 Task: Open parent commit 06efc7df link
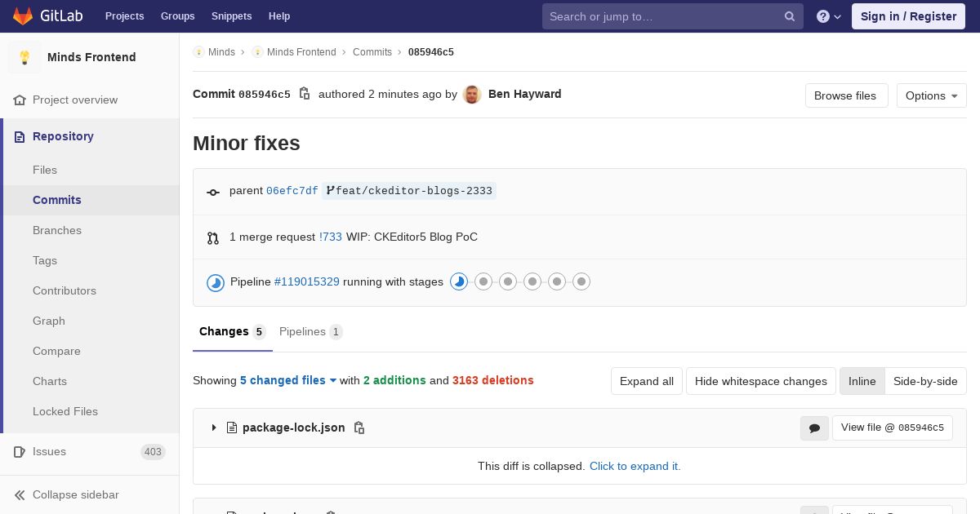(x=292, y=191)
